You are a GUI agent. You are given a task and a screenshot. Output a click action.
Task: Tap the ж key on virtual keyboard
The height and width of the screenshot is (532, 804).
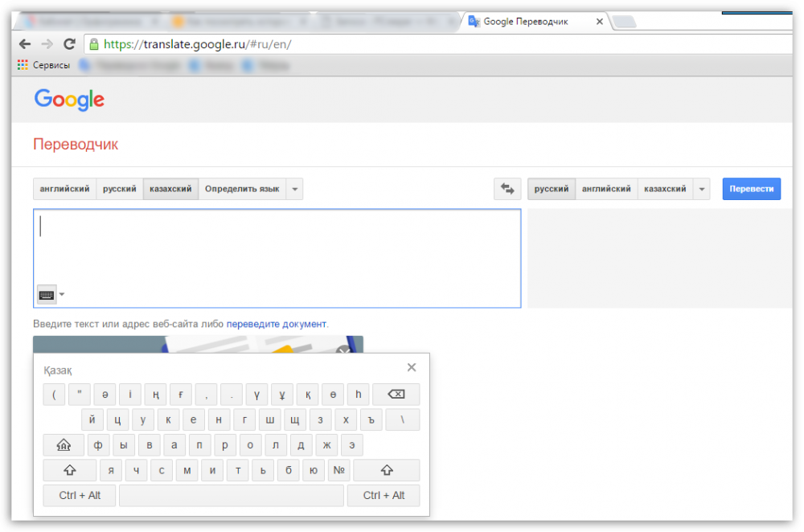326,445
